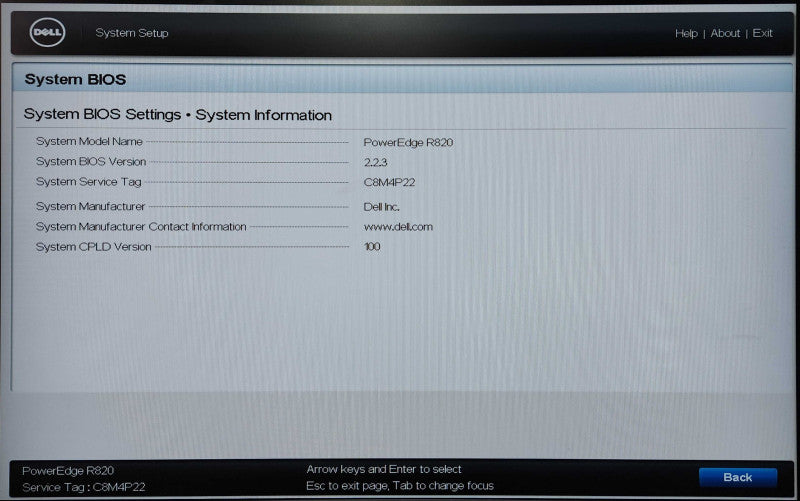This screenshot has height=501, width=800.
Task: Click the System Setup title text
Action: [x=132, y=33]
